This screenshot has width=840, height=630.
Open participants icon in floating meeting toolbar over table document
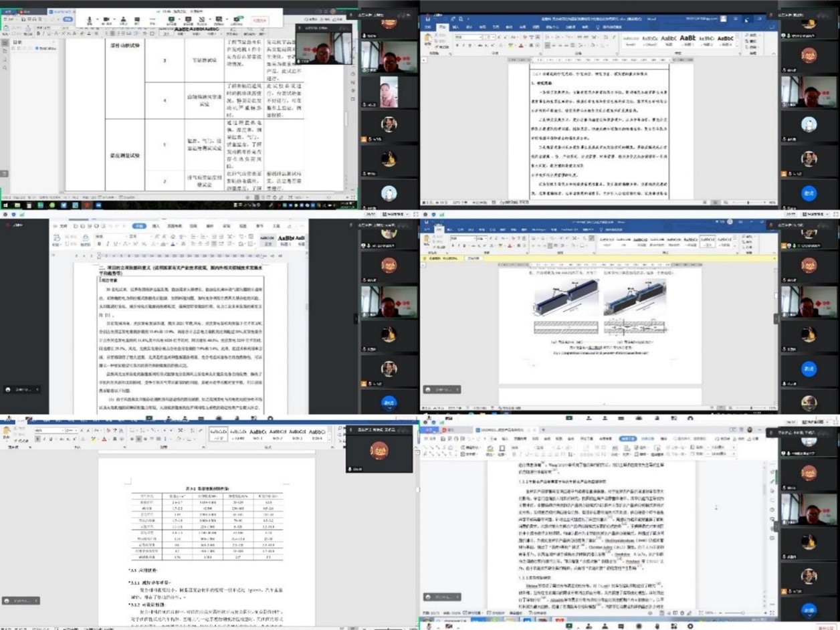click(x=124, y=20)
